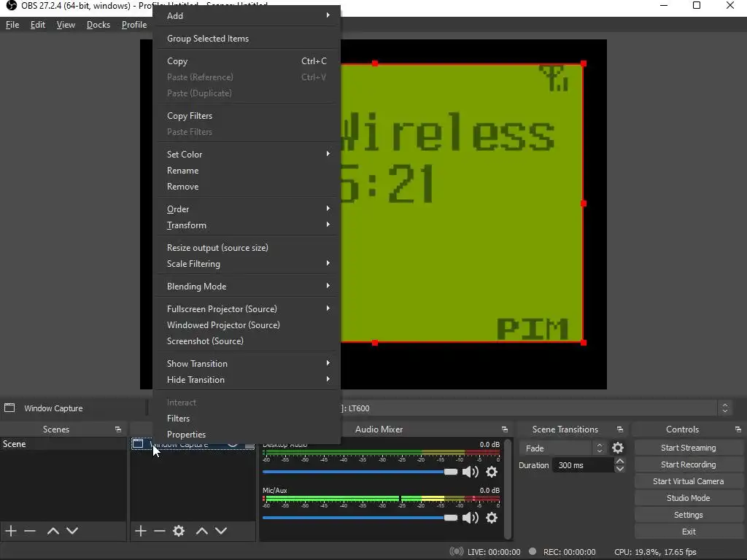This screenshot has width=747, height=560.
Task: Expand the Add submenu
Action: [x=248, y=16]
